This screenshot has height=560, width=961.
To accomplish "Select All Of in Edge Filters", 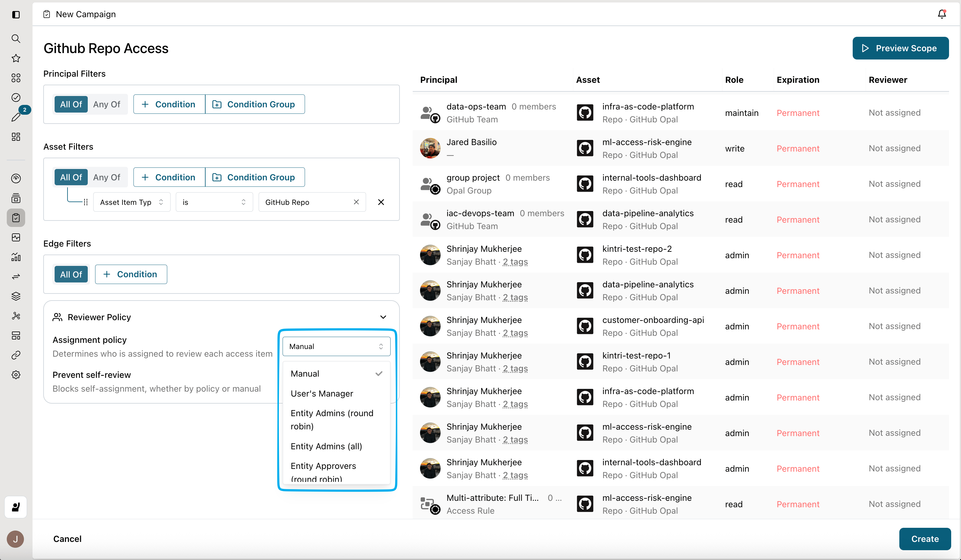I will [71, 274].
